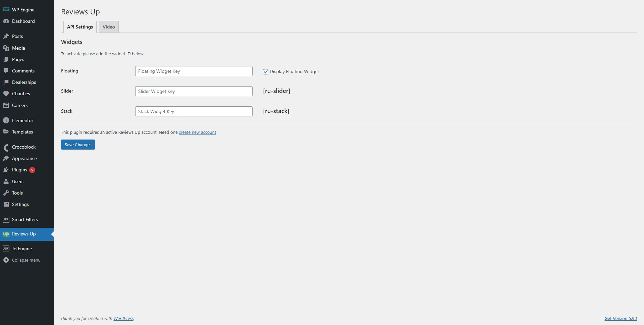Open the Appearance menu item
This screenshot has height=325, width=644.
pos(27,158)
